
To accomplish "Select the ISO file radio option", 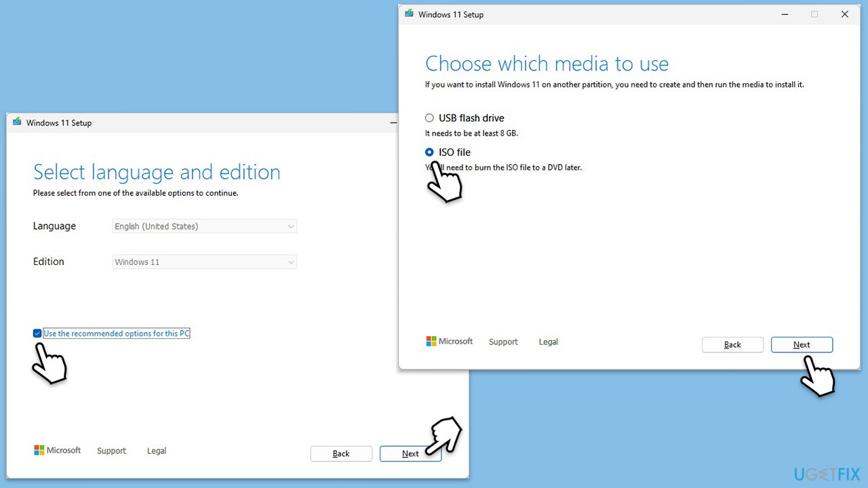I will [x=429, y=152].
